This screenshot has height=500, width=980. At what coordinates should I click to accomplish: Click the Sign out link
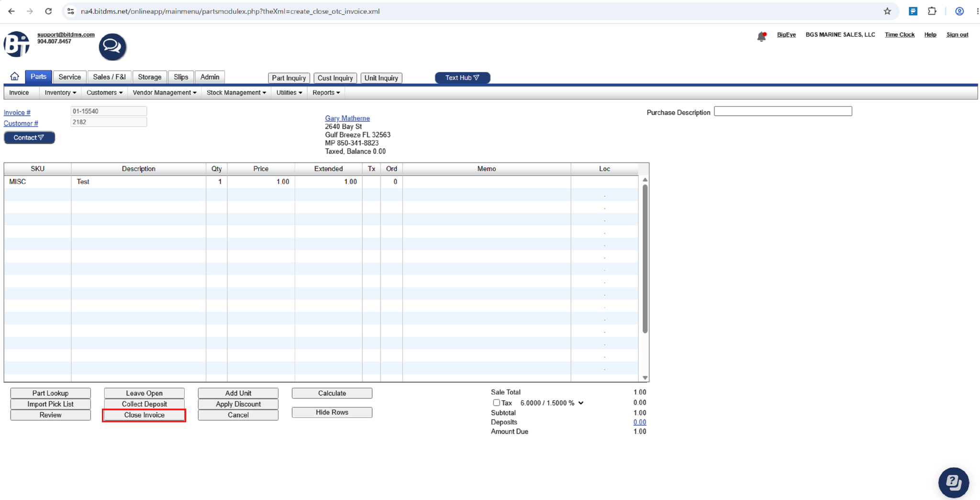957,34
